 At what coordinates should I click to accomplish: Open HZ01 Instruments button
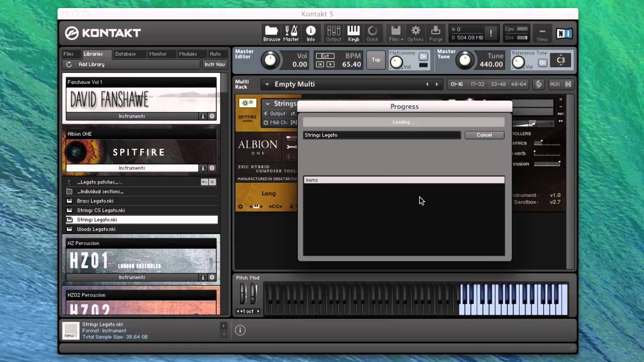132,277
